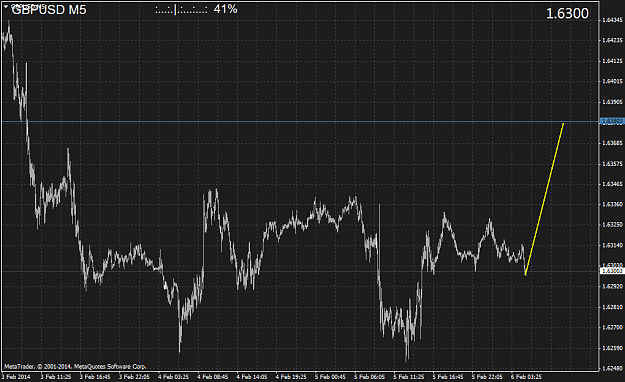This screenshot has width=625, height=382.
Task: Click the 1.63140 price axis label
Action: click(612, 246)
